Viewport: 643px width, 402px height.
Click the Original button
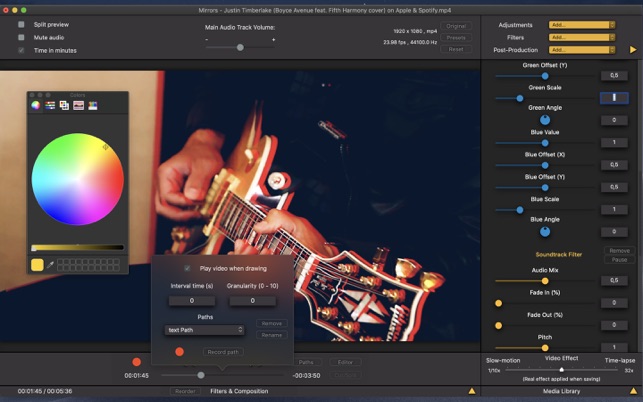click(x=456, y=26)
